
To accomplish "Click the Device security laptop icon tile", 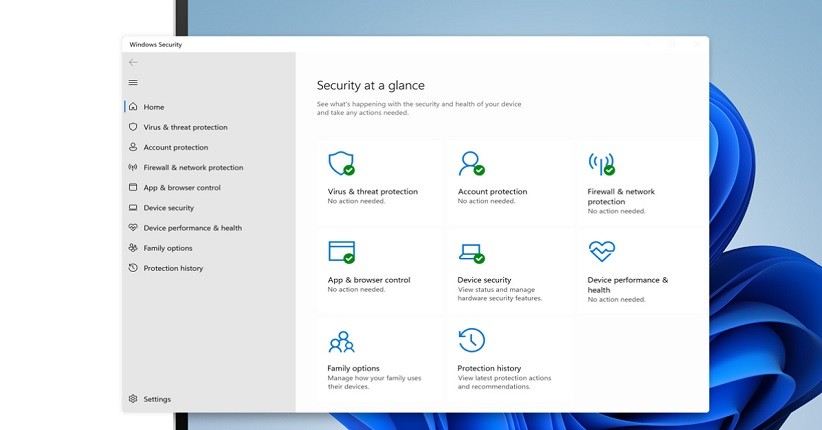I will (x=471, y=251).
